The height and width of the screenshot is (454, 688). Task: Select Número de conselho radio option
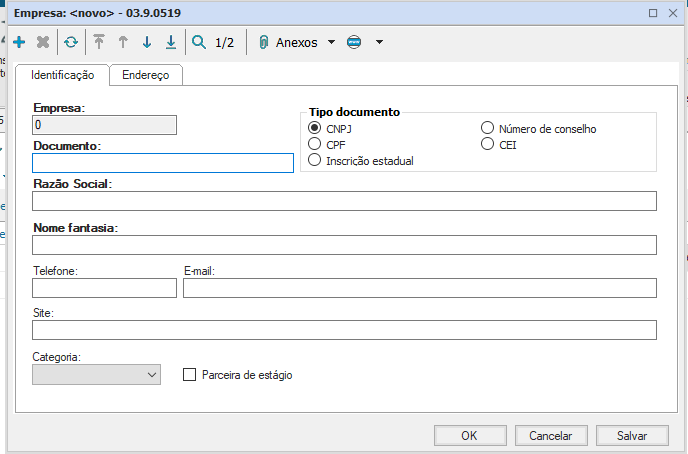click(x=488, y=128)
